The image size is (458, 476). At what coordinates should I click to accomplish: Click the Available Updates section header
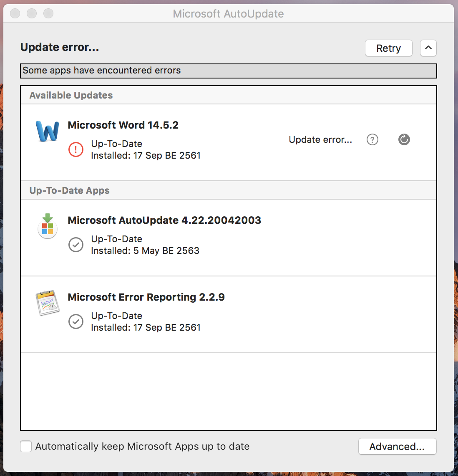click(229, 95)
